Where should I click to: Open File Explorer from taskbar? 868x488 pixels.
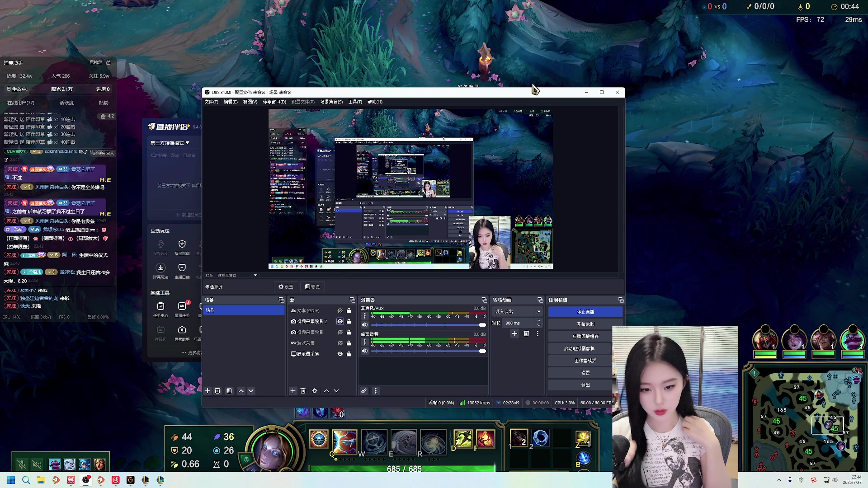[41, 480]
